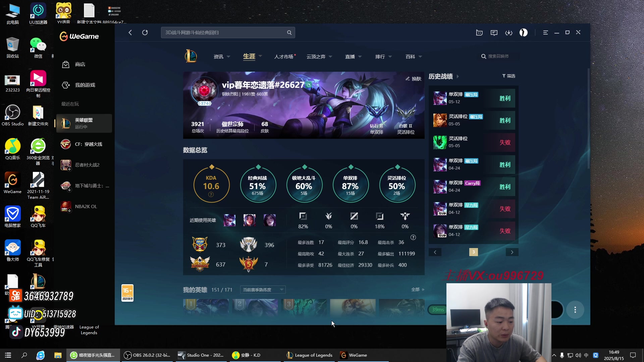The image size is (644, 362).
Task: Refresh the WeGame page
Action: (145, 33)
